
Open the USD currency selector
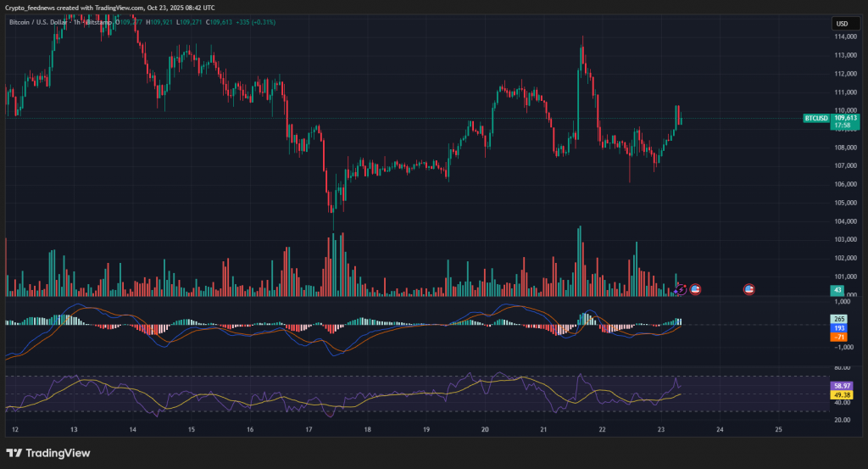[x=843, y=24]
